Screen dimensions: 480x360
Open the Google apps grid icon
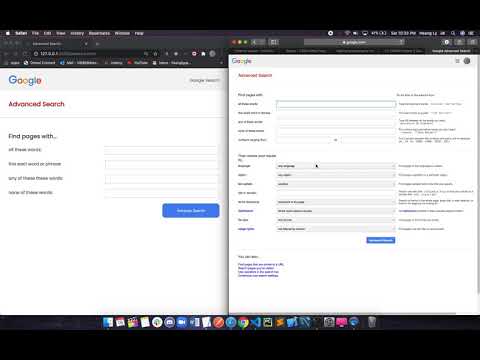pos(457,61)
